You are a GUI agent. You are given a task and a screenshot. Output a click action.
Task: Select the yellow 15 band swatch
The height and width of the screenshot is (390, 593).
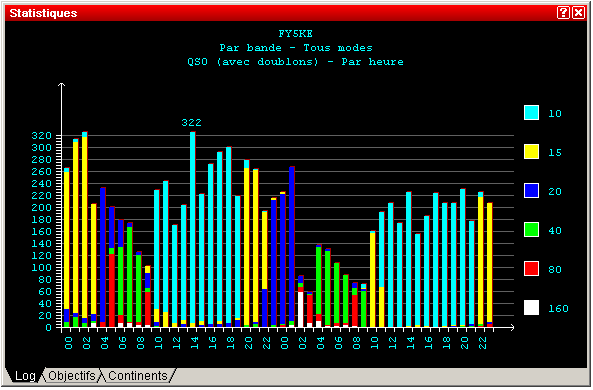[x=531, y=152]
